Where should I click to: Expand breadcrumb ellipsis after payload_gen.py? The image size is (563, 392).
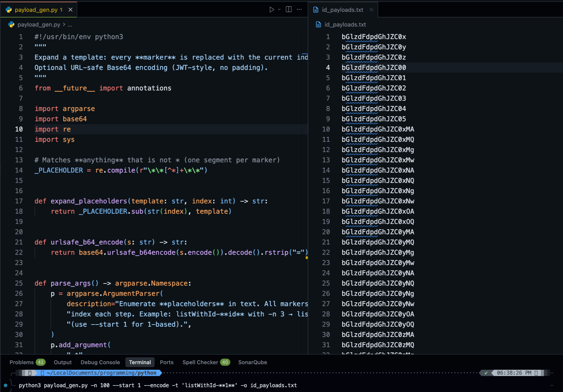(x=70, y=25)
